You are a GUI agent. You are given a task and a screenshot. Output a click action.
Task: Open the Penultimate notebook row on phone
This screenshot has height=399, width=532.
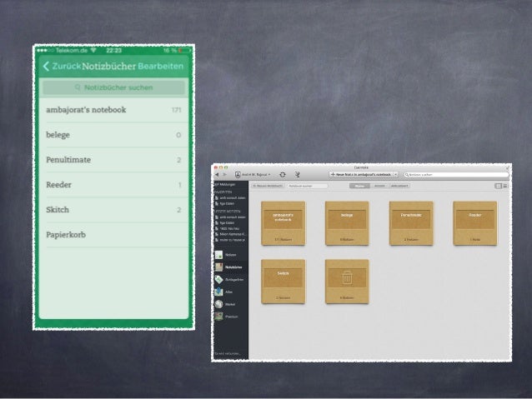click(113, 160)
